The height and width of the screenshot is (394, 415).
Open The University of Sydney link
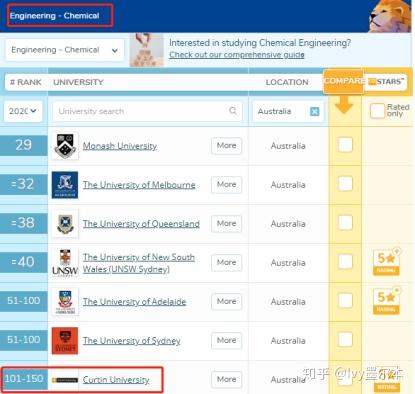pos(131,341)
